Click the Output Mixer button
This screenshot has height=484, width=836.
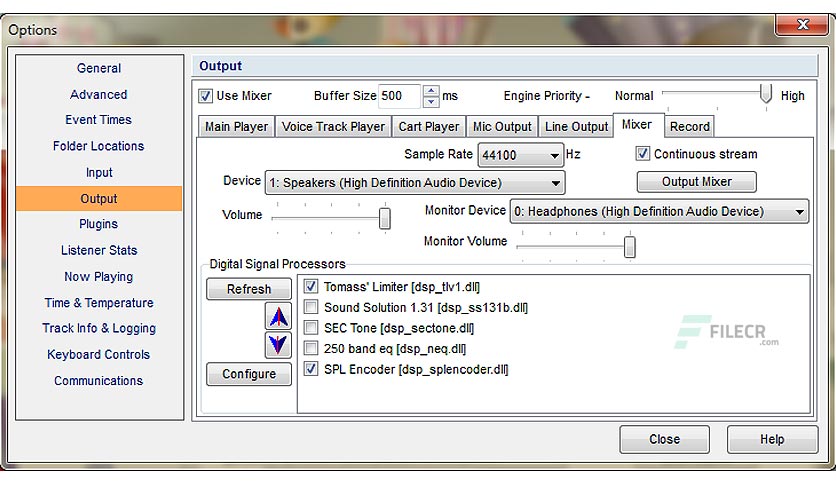pos(696,182)
